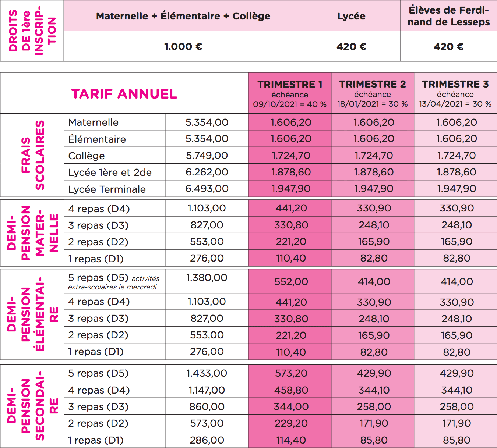Click the 'Lycée 1ère et 2de' row label
The width and height of the screenshot is (497, 448).
coord(110,172)
